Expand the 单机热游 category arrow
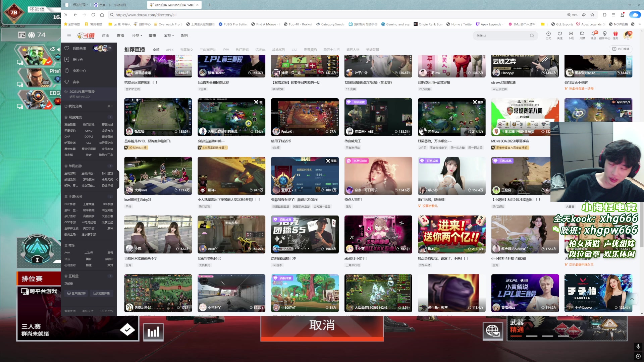The image size is (644, 362). (110, 166)
